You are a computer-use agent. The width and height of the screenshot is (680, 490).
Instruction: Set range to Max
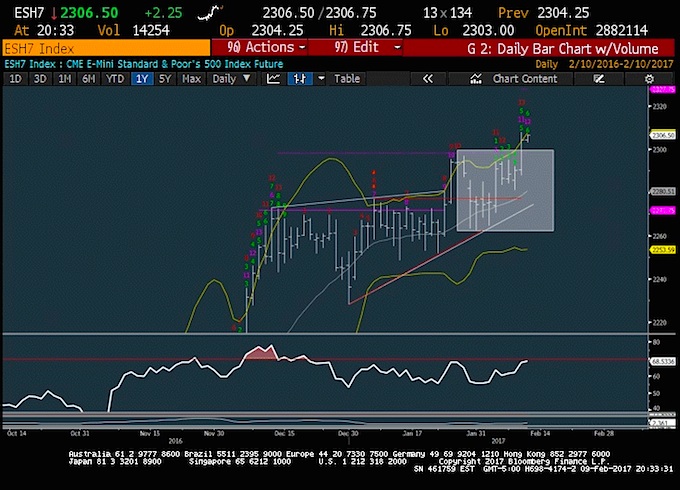191,79
